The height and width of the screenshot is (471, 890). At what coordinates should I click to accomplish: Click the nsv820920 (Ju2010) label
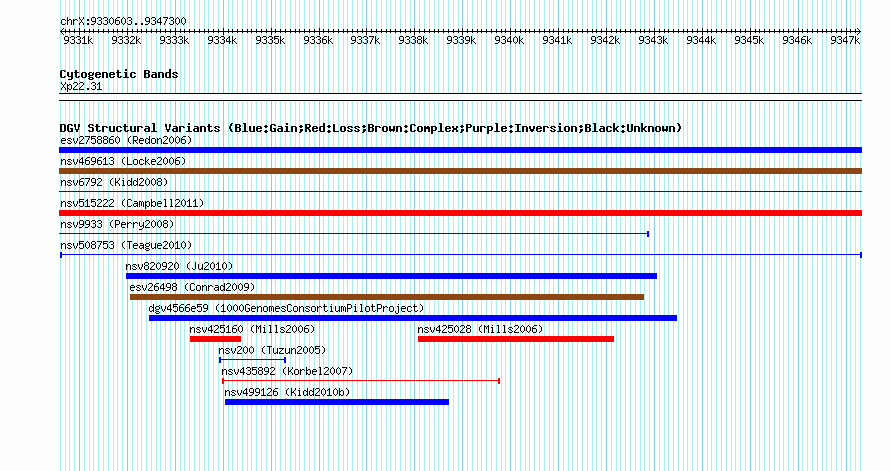(x=179, y=266)
